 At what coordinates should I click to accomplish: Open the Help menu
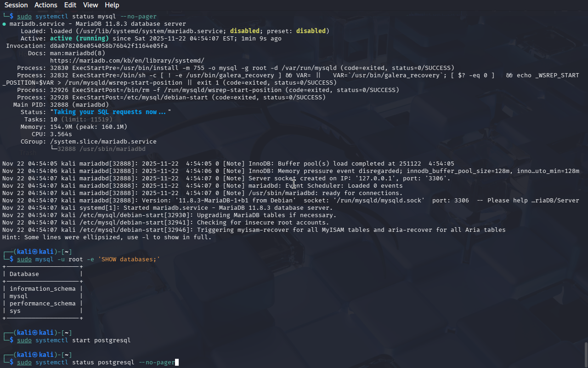[112, 5]
